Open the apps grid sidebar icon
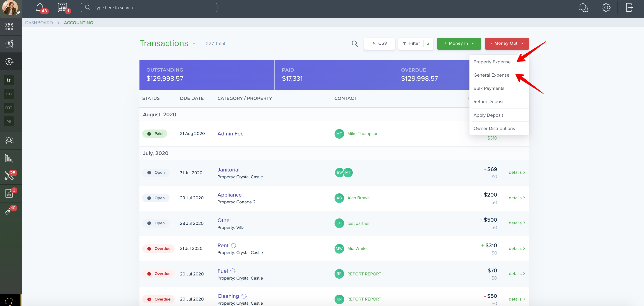Image resolution: width=644 pixels, height=306 pixels. click(x=9, y=26)
